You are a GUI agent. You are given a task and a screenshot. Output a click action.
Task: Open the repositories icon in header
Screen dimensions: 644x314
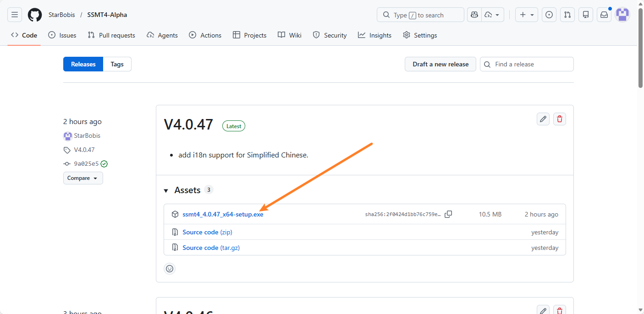[586, 15]
